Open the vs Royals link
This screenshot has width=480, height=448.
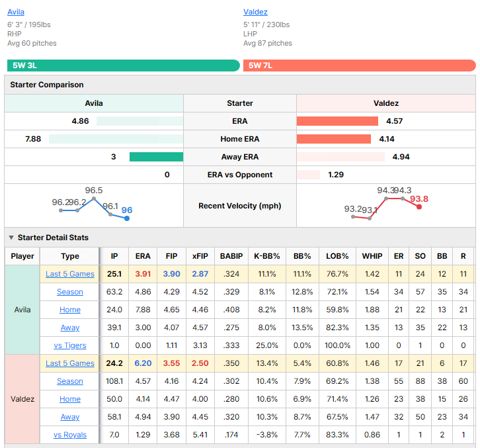[x=70, y=435]
